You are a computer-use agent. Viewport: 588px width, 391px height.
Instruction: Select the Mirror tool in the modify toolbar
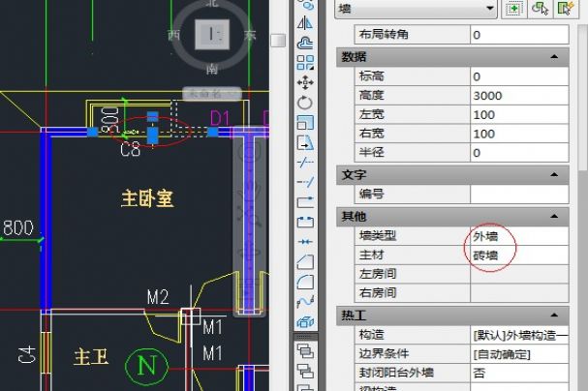pyautogui.click(x=306, y=23)
